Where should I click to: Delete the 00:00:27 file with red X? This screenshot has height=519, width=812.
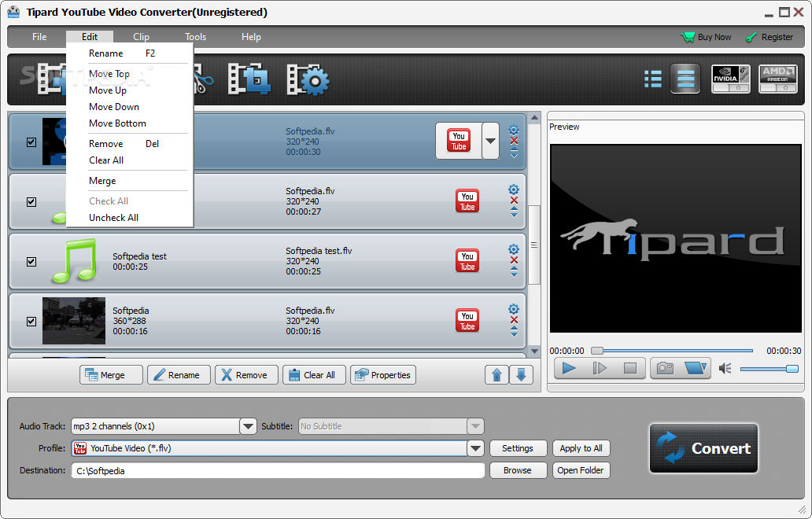pos(514,201)
